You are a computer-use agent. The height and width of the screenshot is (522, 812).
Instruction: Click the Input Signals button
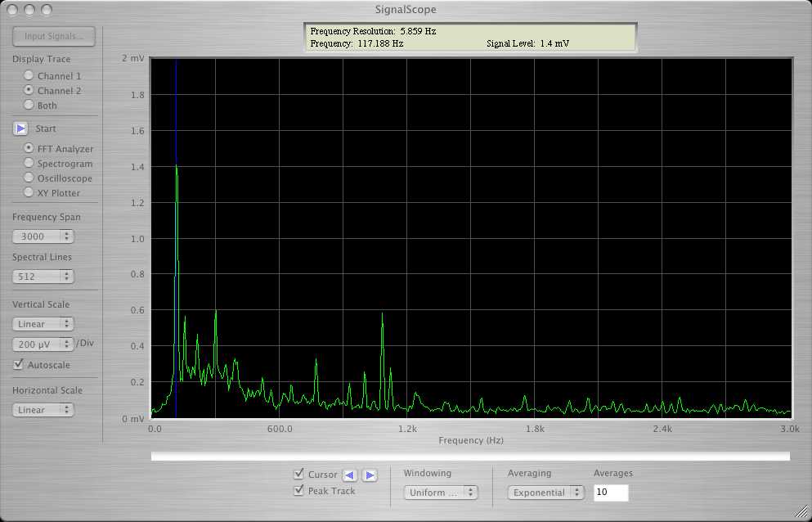[x=54, y=37]
